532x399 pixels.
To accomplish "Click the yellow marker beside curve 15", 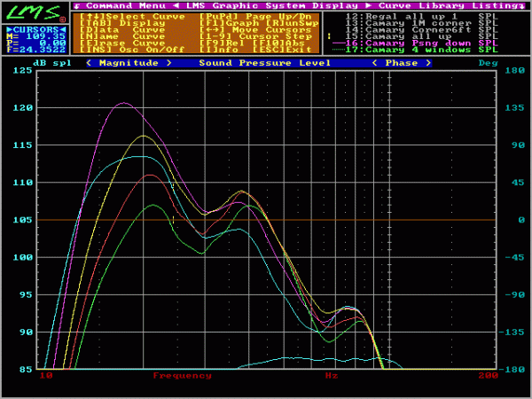I will click(329, 36).
